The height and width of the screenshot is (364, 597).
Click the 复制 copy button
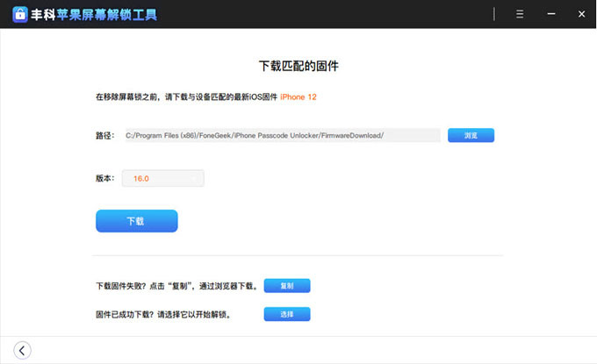[287, 286]
